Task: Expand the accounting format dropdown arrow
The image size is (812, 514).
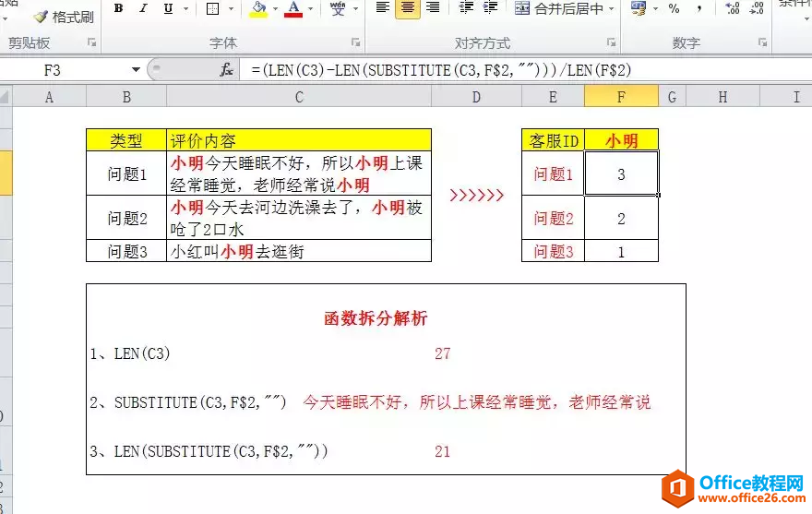Action: coord(656,9)
